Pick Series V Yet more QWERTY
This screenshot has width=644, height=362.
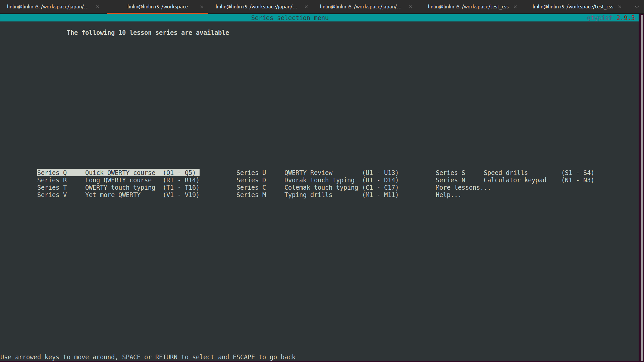click(x=118, y=195)
